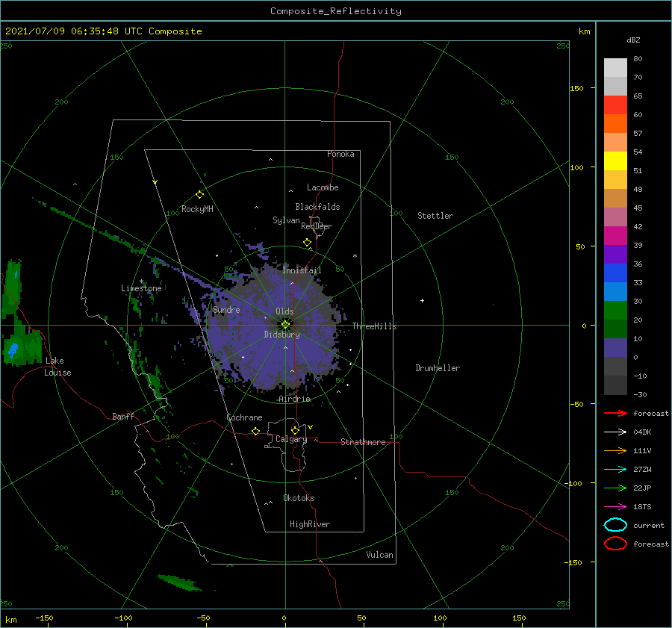This screenshot has width=672, height=628.
Task: Click the Banff label
Action: (x=123, y=416)
